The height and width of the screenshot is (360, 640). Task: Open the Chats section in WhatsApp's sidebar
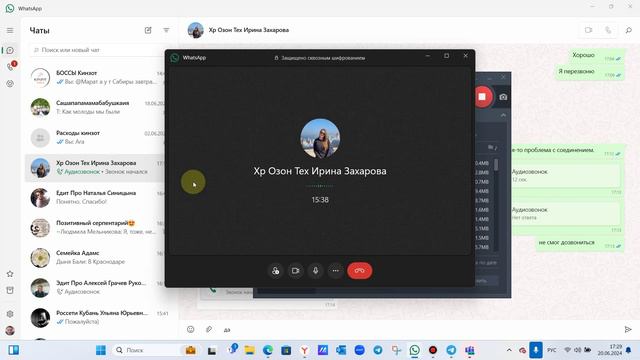[10, 50]
